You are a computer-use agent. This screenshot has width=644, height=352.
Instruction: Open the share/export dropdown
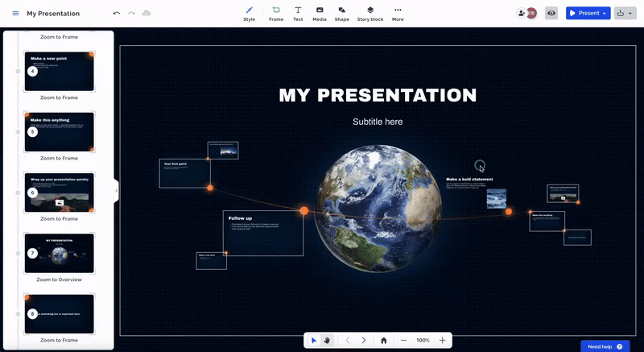coord(625,13)
